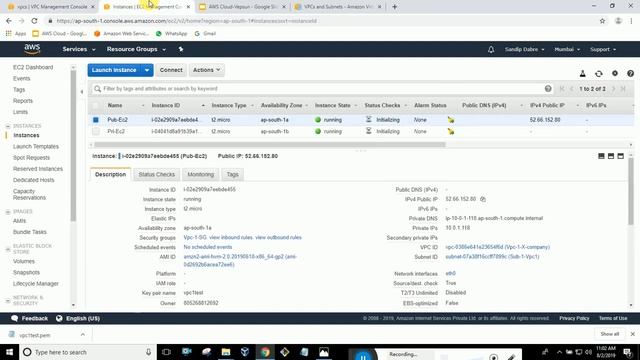Click the Feedback button in footer
640x360 pixels.
pos(29,318)
